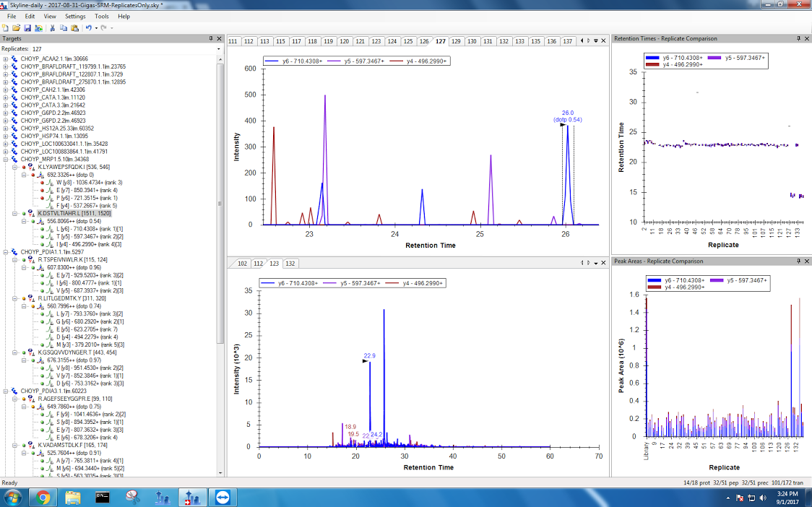The width and height of the screenshot is (812, 507).
Task: Save the document using the floppy disk icon
Action: click(x=27, y=27)
